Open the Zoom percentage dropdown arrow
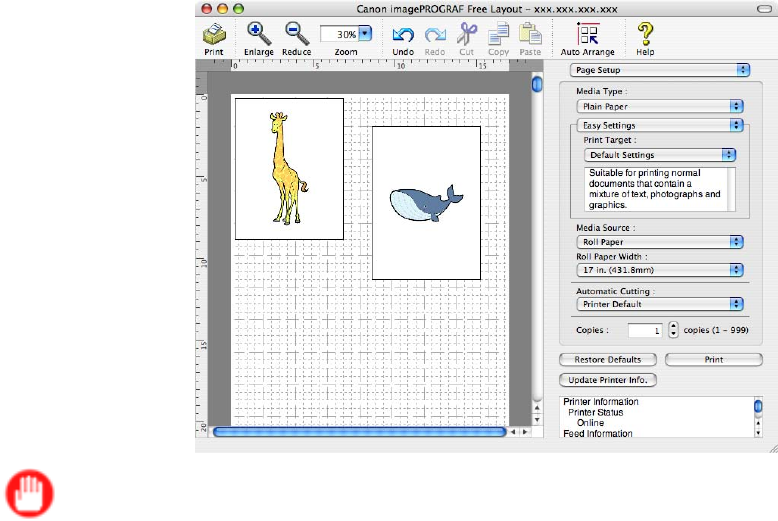Viewport: 778px width, 521px height. 365,34
